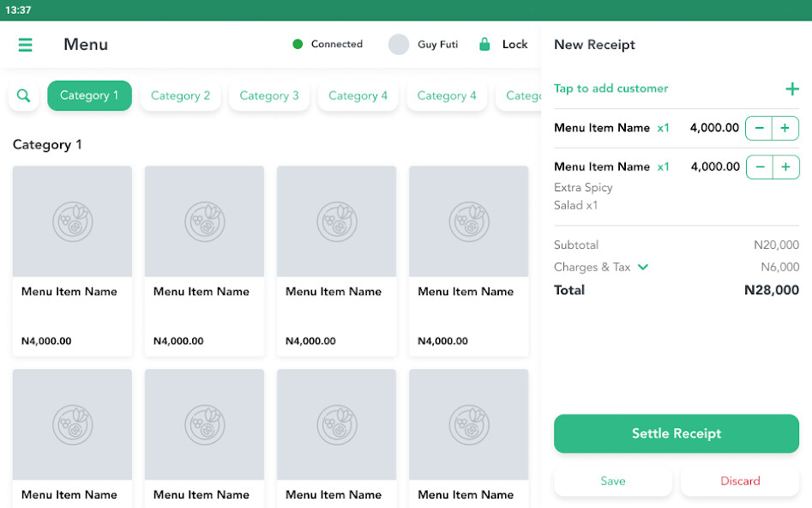Tap the 'Tap to add customer' link
This screenshot has width=812, height=508.
pyautogui.click(x=611, y=88)
